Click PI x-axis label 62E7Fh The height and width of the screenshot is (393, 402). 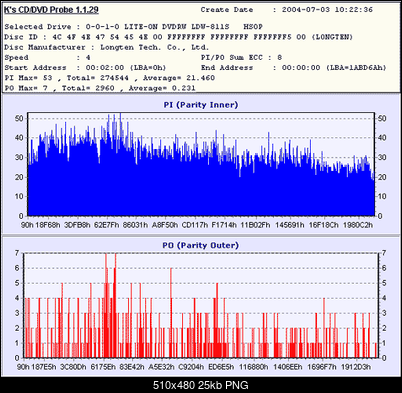pos(107,225)
